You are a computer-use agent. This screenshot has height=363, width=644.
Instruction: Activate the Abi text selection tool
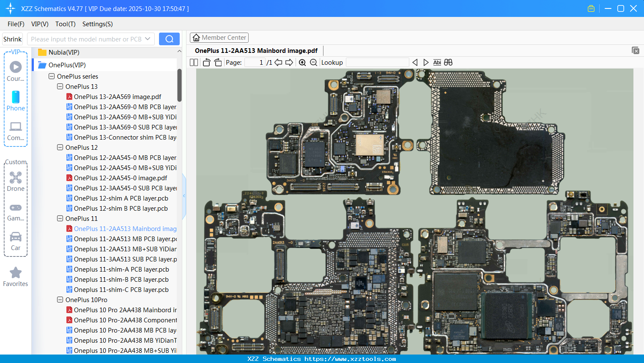(437, 62)
